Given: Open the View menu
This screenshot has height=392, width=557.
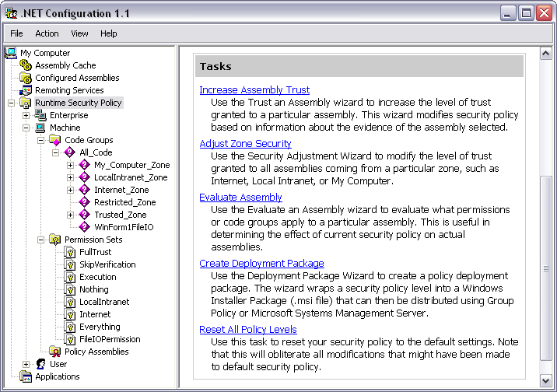Looking at the screenshot, I should (x=79, y=33).
